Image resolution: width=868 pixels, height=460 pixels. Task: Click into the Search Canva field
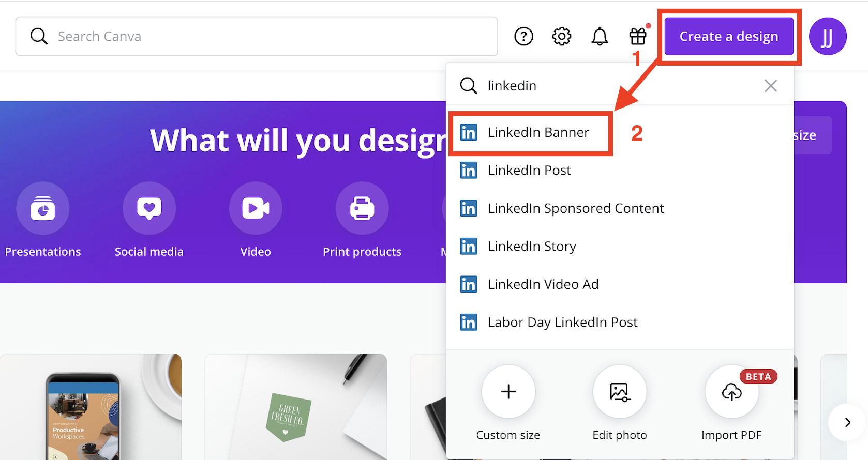click(x=257, y=36)
